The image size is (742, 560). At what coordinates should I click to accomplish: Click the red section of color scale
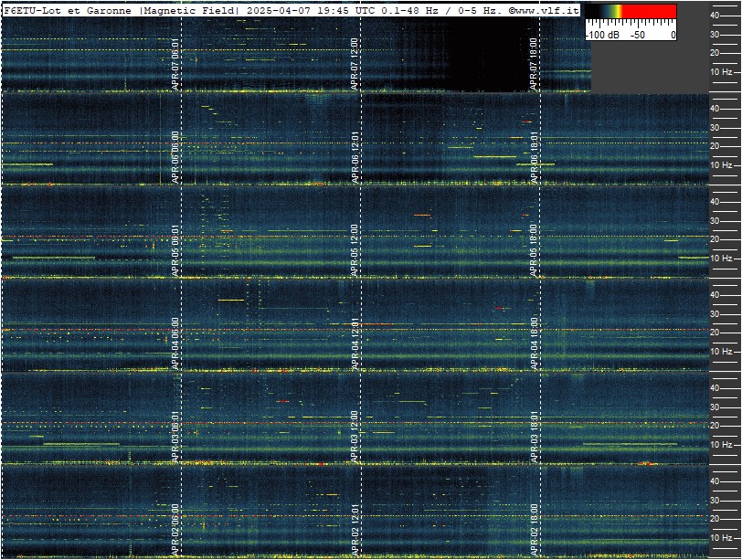point(649,11)
